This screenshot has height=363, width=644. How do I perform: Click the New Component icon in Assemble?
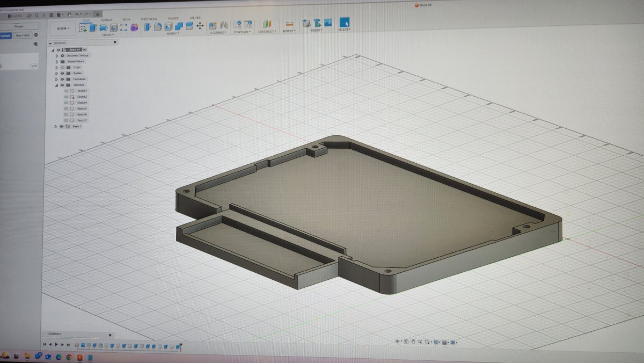(213, 25)
